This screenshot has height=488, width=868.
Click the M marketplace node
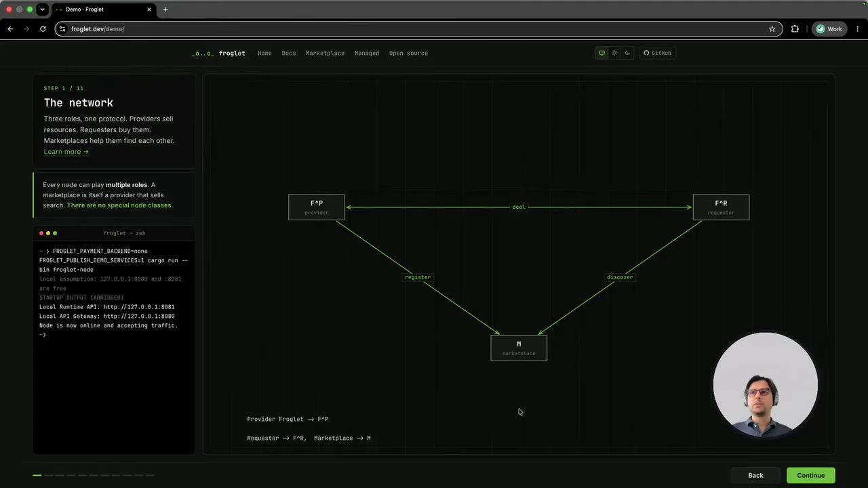[519, 348]
